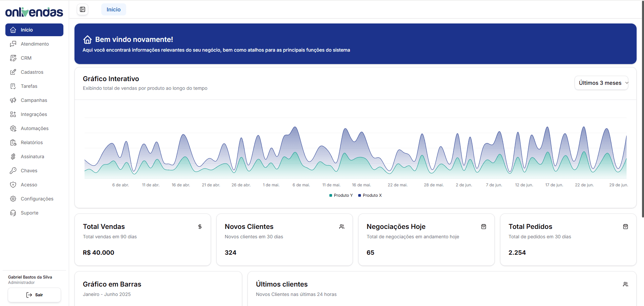The height and width of the screenshot is (306, 644).
Task: Click the Sair logout button
Action: (34, 295)
